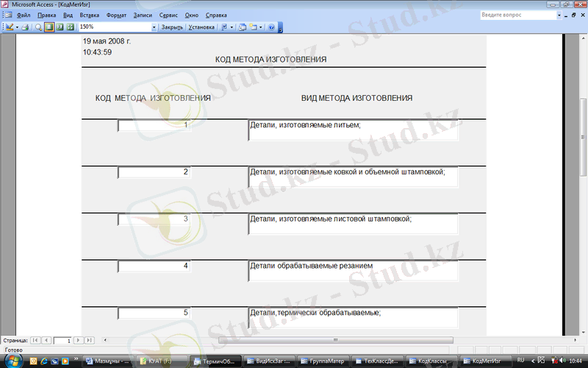588x368 pixels.
Task: Open the Database Window icon
Action: pyautogui.click(x=243, y=27)
